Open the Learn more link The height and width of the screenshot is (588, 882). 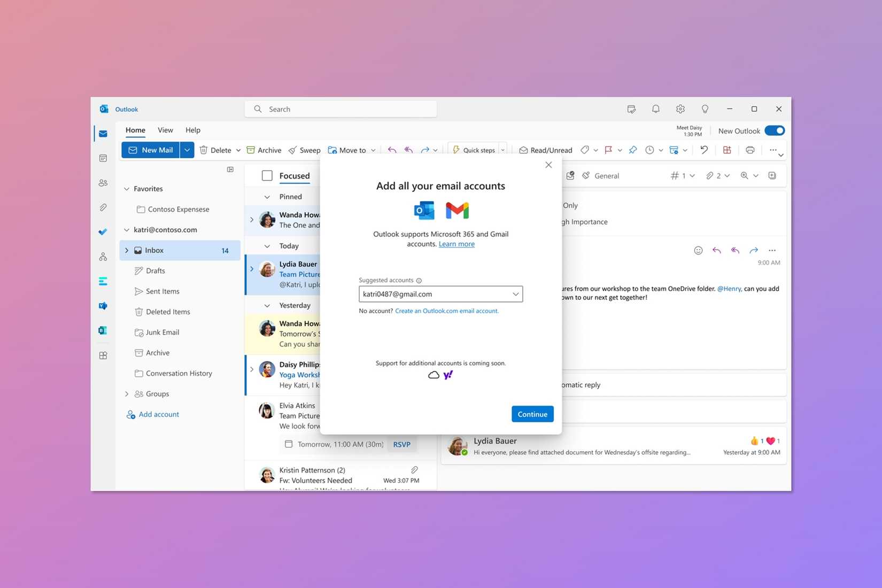456,244
